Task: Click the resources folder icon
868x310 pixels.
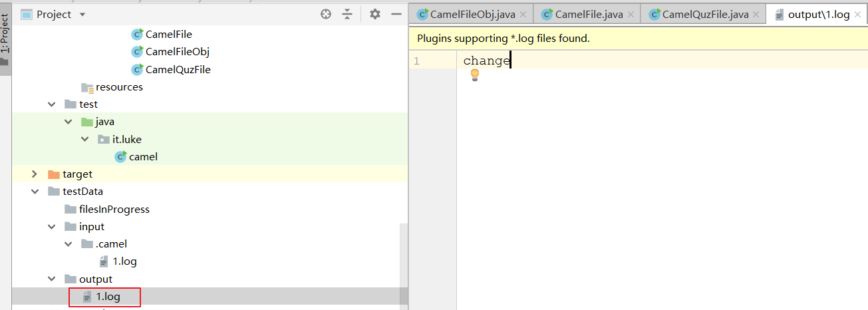Action: click(87, 87)
